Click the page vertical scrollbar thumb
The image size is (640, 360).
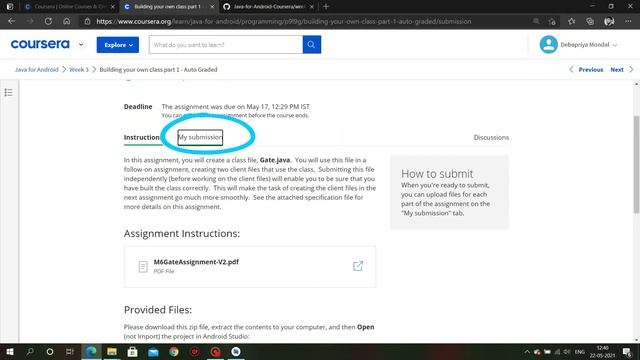point(636,164)
